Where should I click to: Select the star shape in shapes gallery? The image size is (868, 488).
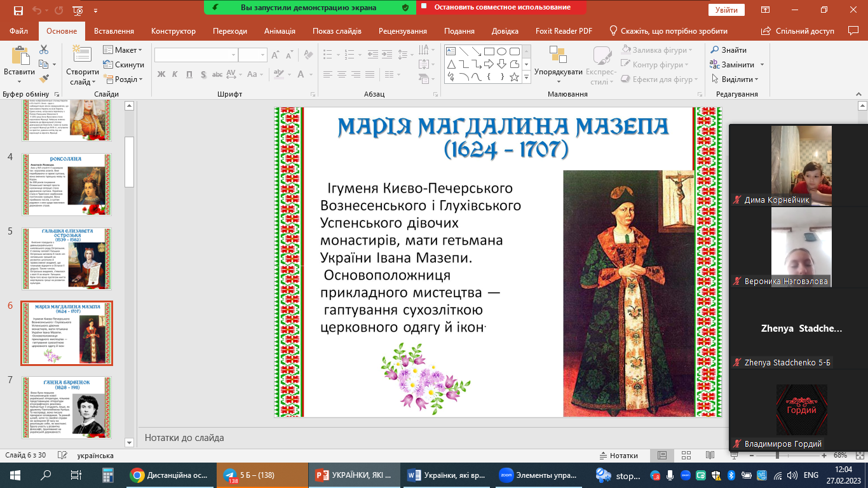(x=514, y=77)
